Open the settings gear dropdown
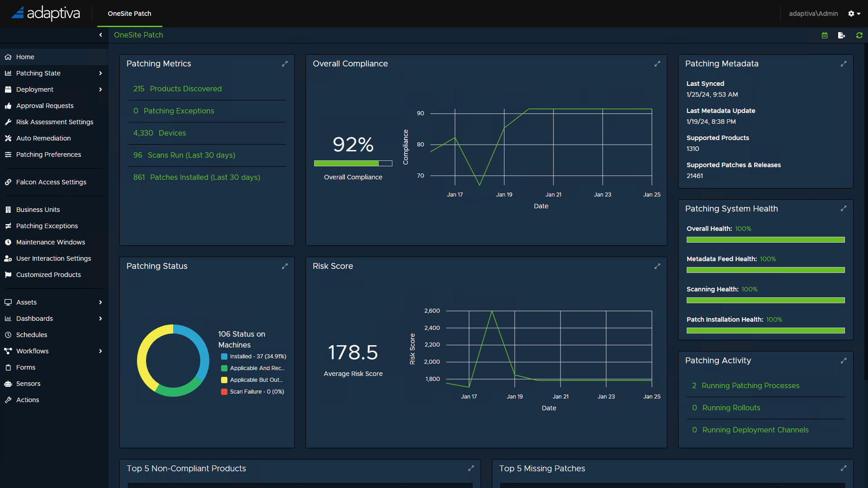This screenshot has height=488, width=868. pos(854,14)
